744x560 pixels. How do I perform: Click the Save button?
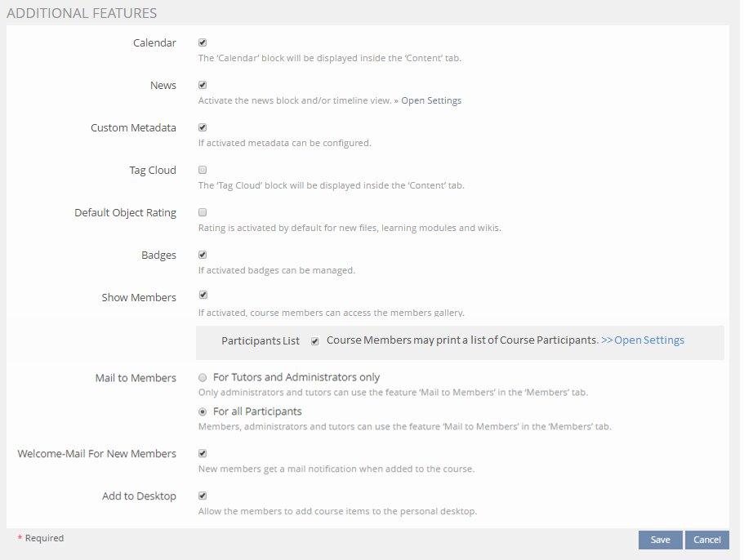660,540
